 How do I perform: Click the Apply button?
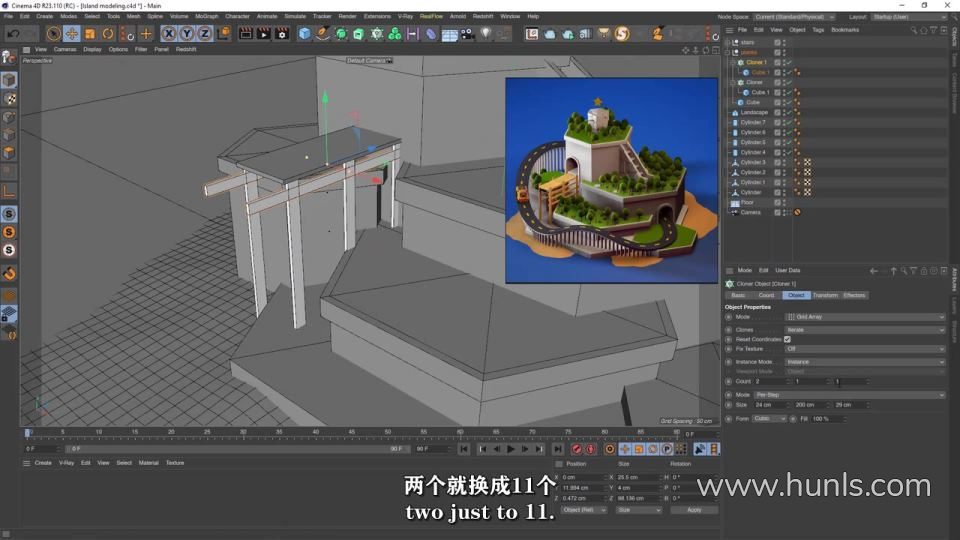click(x=694, y=510)
